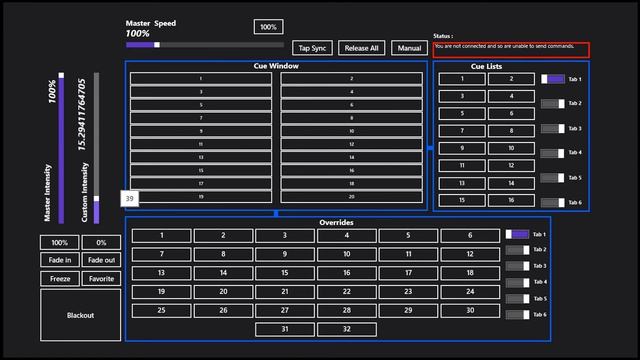The height and width of the screenshot is (360, 640).
Task: Reset Master Speed with 100% button
Action: [x=268, y=27]
